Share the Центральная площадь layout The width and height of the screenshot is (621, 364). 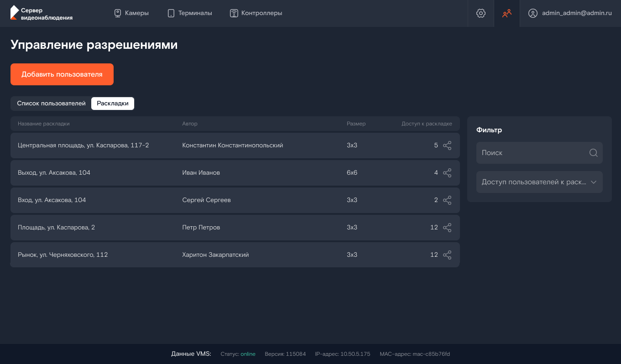tap(447, 146)
